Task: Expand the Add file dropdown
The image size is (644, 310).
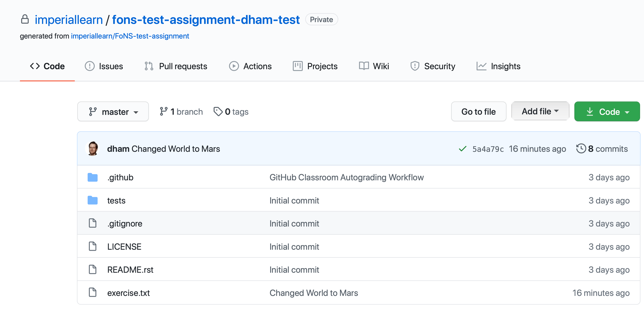Action: point(540,111)
